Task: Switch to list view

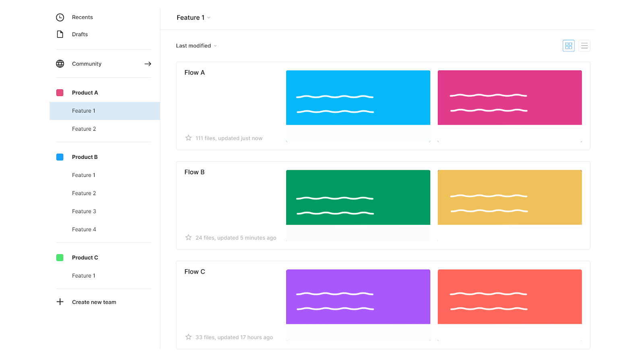Action: [584, 46]
